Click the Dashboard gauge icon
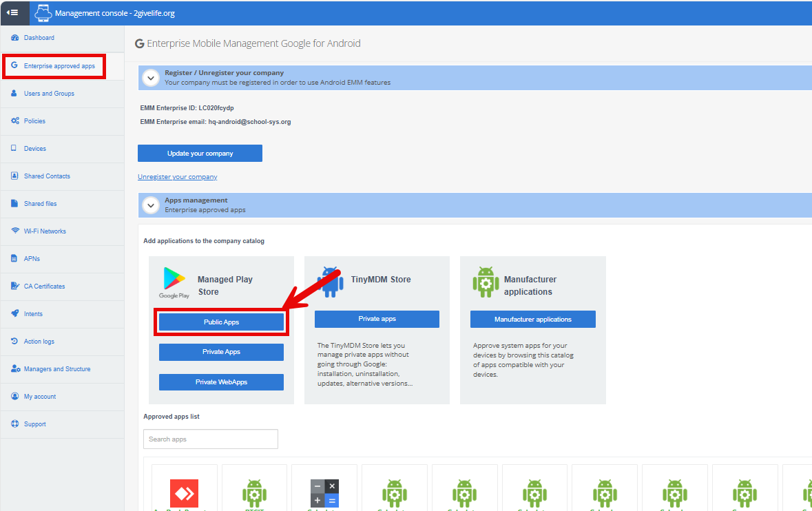This screenshot has height=511, width=812. click(14, 38)
